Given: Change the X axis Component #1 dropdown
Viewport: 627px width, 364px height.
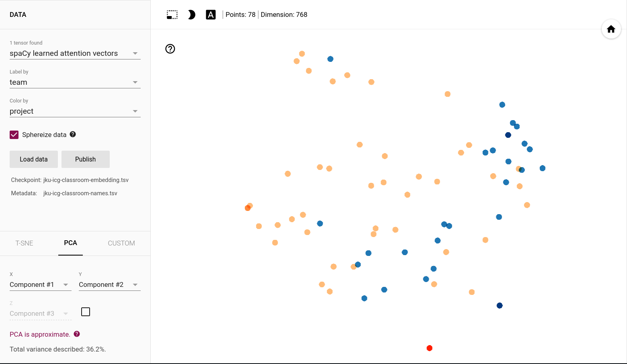Looking at the screenshot, I should click(40, 285).
